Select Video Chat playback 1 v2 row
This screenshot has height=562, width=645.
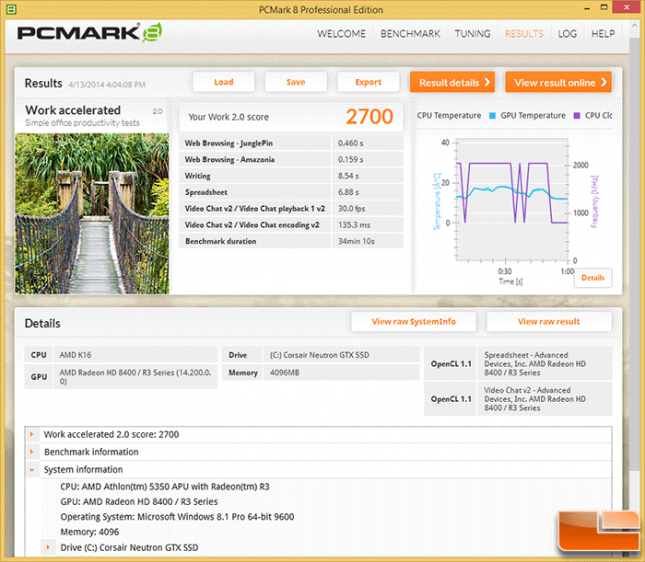point(291,208)
